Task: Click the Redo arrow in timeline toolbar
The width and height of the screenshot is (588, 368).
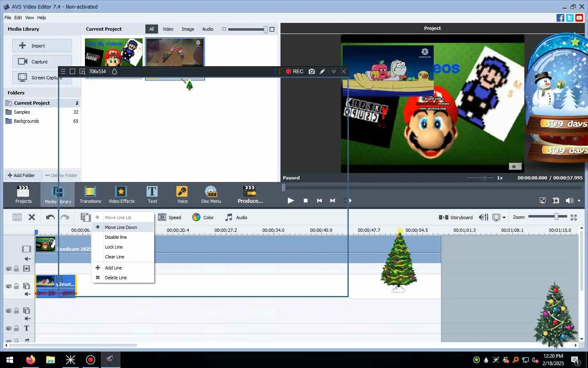Action: point(65,218)
